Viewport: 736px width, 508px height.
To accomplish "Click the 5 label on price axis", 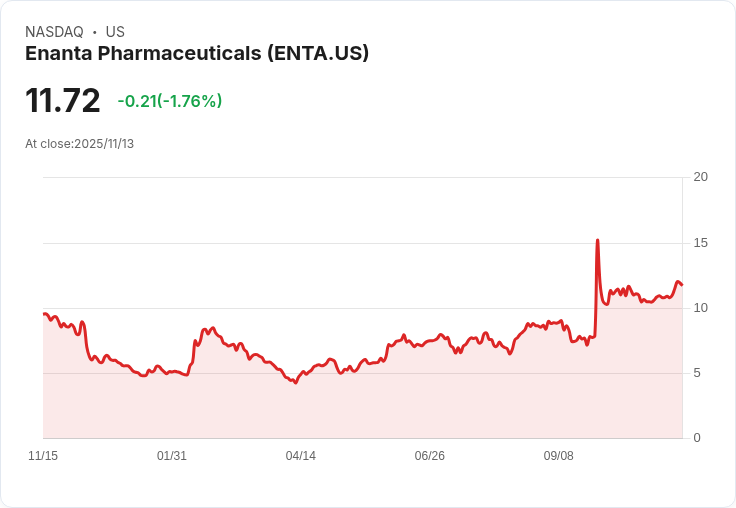I will pos(697,373).
